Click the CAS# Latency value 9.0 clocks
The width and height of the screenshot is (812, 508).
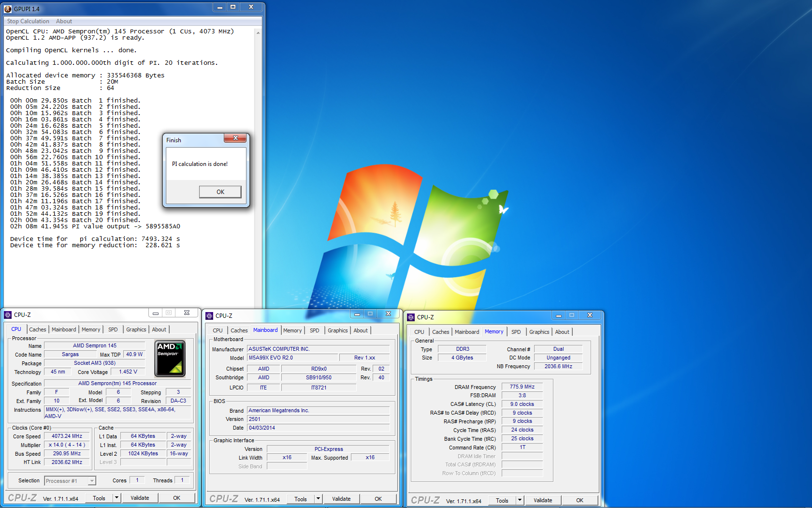(522, 404)
